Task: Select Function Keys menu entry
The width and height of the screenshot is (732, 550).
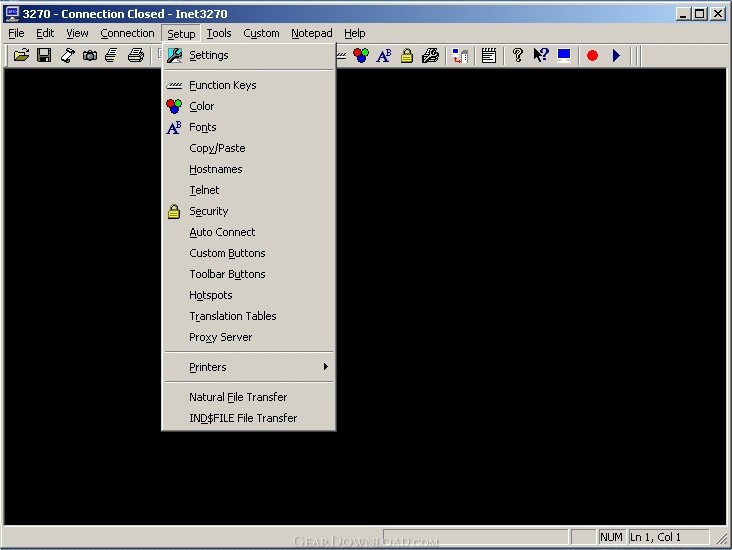Action: [249, 85]
